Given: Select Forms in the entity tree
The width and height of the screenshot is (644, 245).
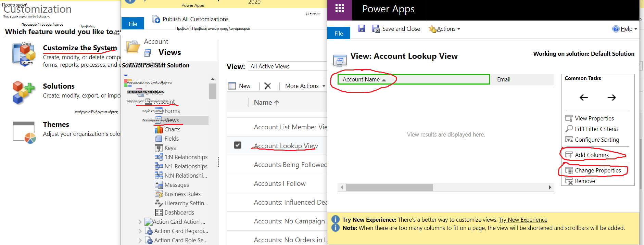Looking at the screenshot, I should pyautogui.click(x=172, y=111).
